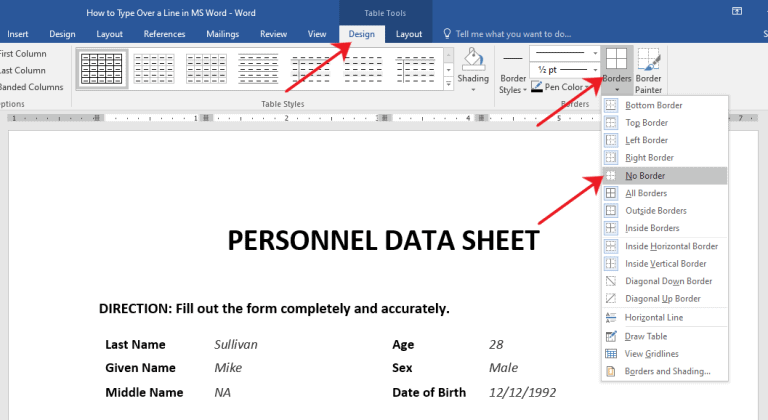768x420 pixels.
Task: Open the Shading dropdown arrow
Action: click(473, 90)
